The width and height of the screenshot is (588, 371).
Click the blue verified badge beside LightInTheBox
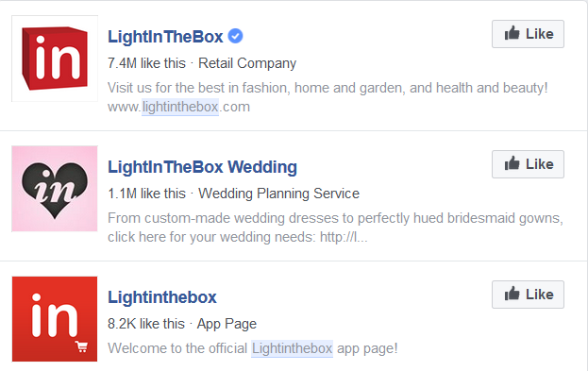[236, 36]
